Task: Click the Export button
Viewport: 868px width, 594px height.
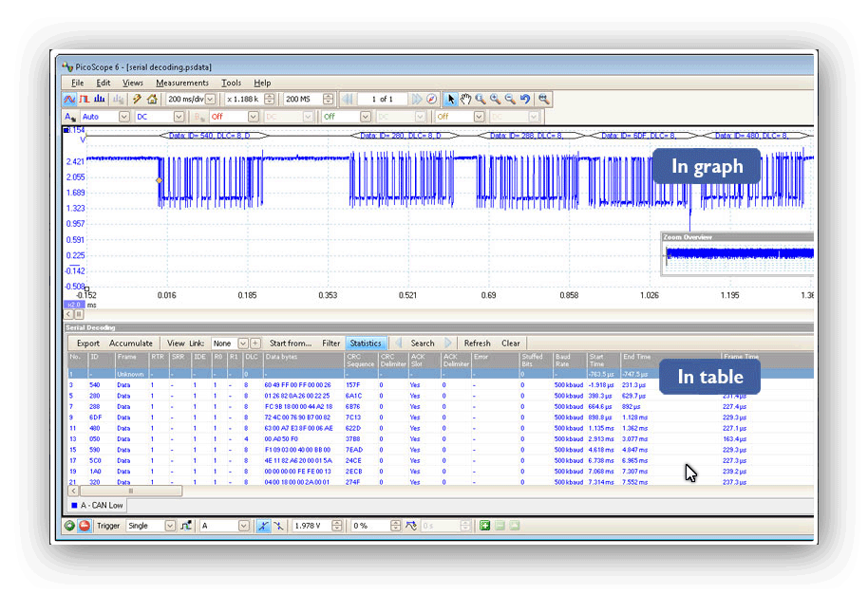Action: click(x=88, y=343)
